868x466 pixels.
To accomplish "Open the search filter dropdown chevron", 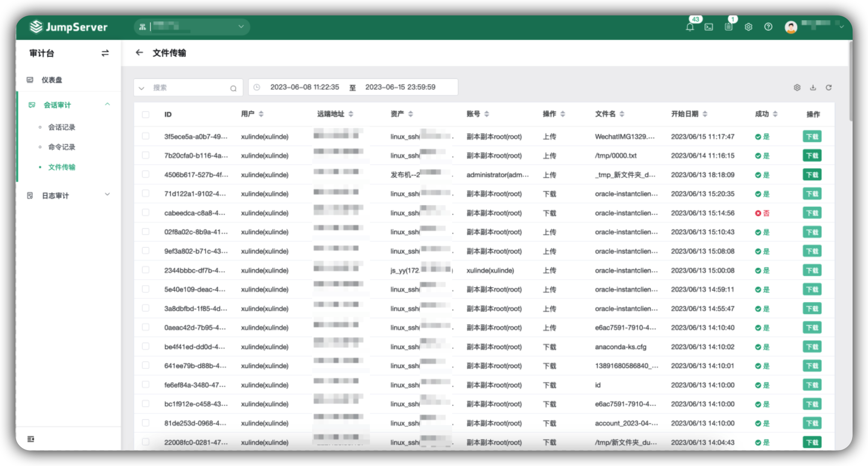I will coord(141,88).
